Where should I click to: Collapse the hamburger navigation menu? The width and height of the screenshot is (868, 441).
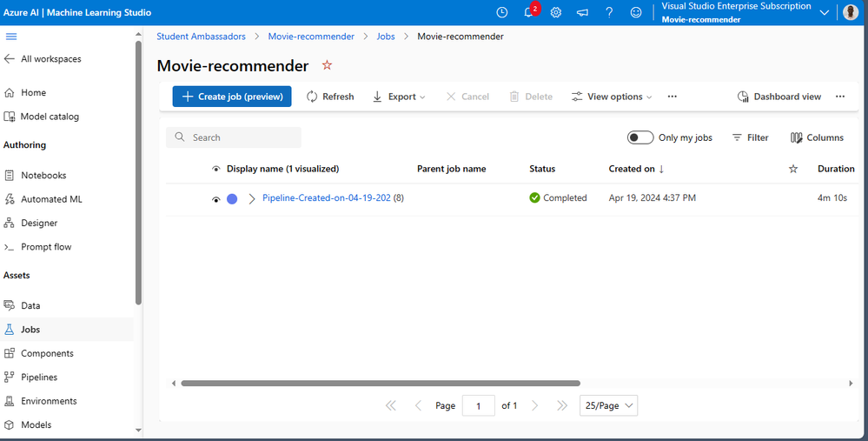click(x=11, y=37)
